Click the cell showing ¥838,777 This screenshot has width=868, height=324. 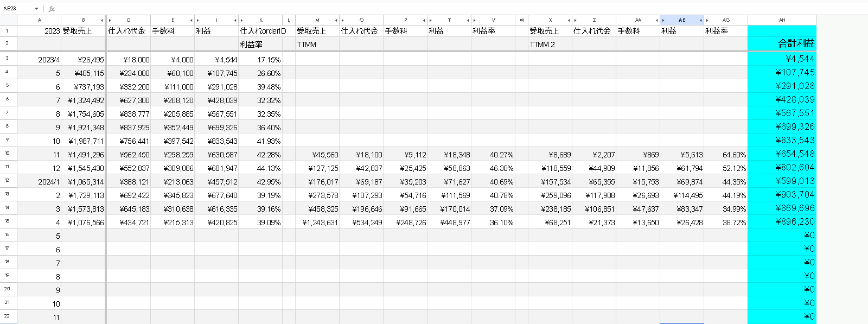pyautogui.click(x=129, y=113)
